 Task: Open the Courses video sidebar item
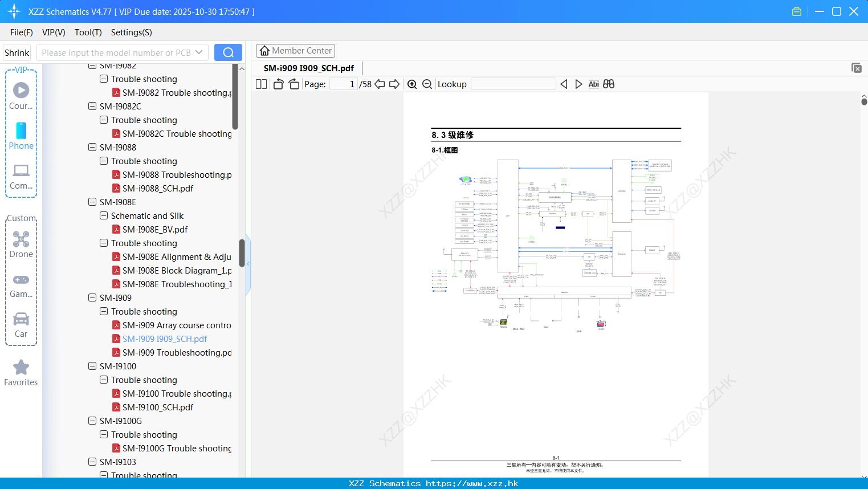(x=21, y=96)
